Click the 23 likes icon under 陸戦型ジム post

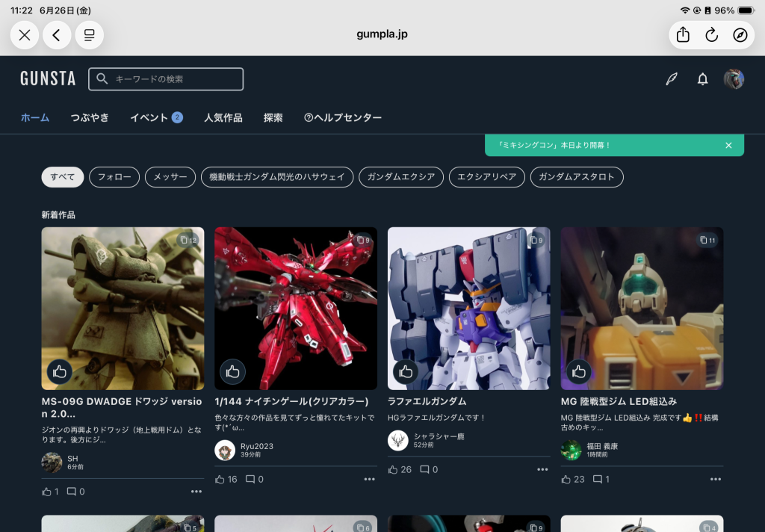(566, 480)
